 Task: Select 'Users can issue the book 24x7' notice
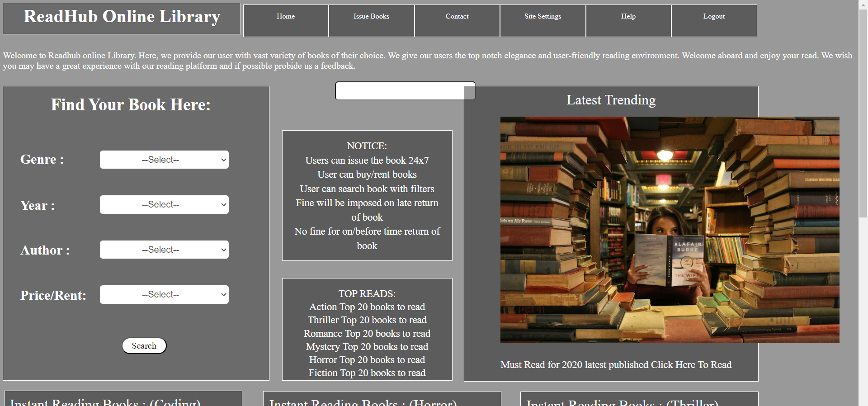click(367, 161)
